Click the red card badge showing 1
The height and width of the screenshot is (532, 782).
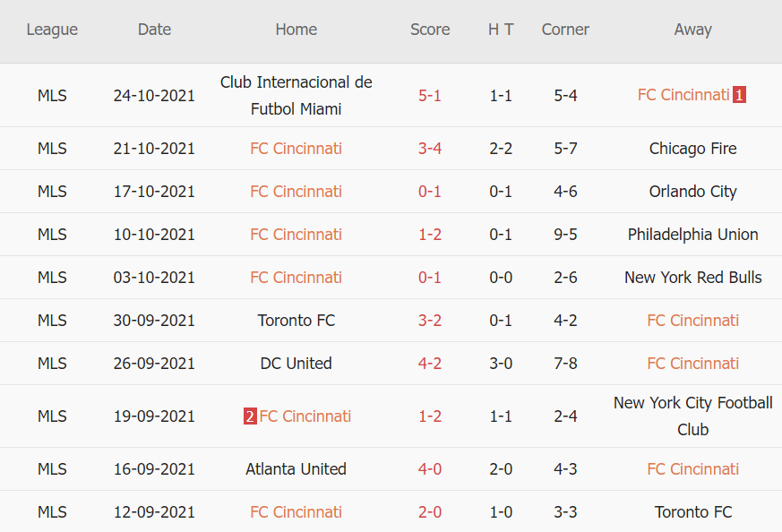tap(739, 94)
